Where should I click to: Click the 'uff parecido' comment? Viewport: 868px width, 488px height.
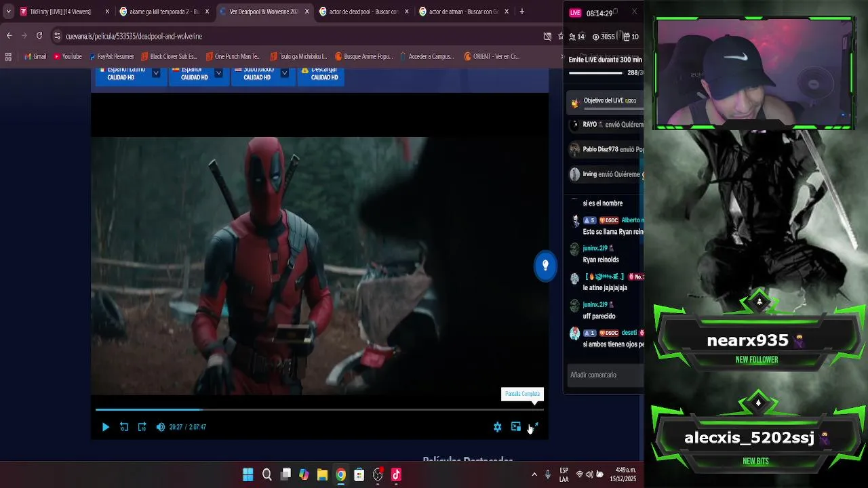[599, 316]
